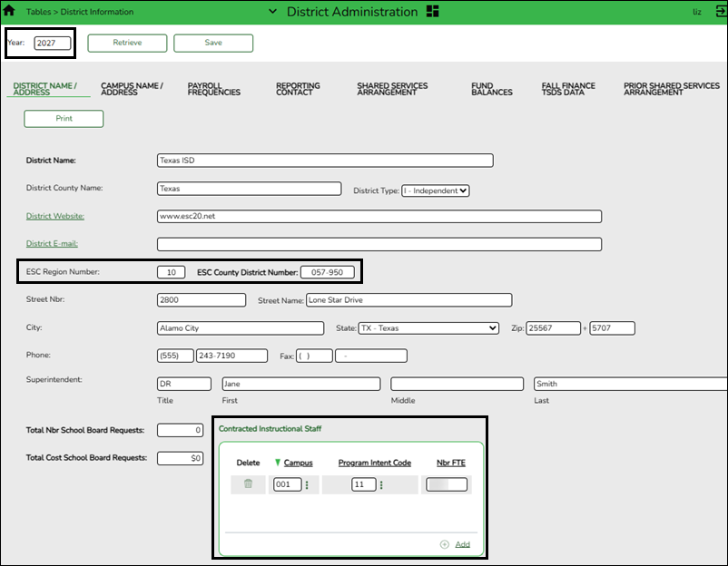
Task: Click the Fax number field
Action: pos(371,356)
